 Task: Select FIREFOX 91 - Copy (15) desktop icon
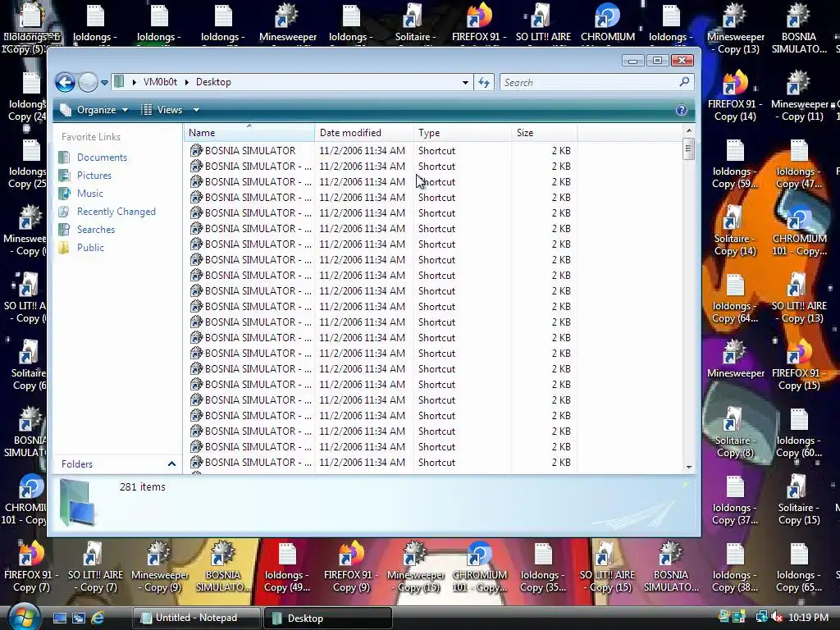pos(799,365)
